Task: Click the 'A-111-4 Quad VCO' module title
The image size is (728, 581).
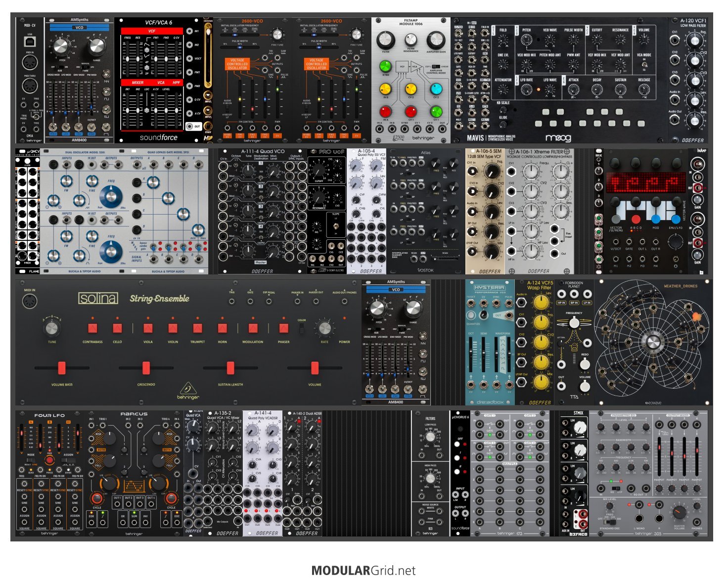Action: pyautogui.click(x=263, y=151)
